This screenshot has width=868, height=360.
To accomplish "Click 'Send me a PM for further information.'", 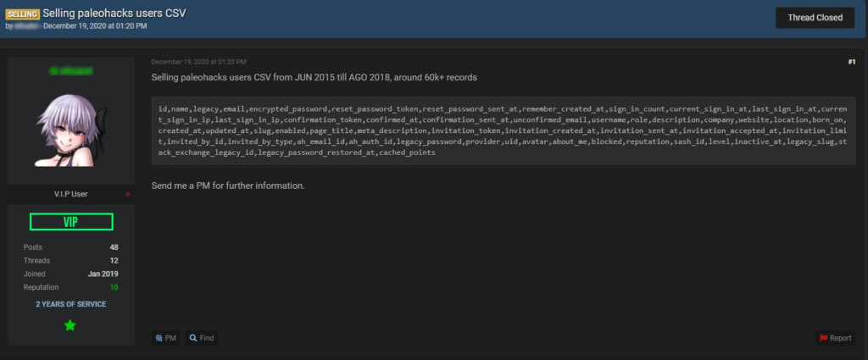I will pos(228,186).
